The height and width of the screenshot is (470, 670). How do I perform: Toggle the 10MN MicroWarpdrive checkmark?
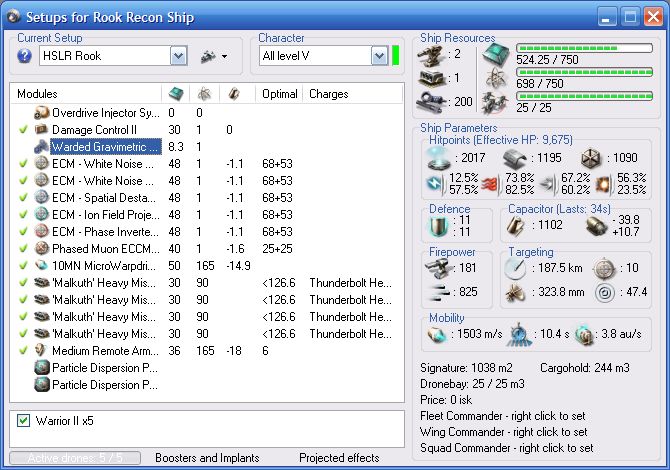click(23, 265)
